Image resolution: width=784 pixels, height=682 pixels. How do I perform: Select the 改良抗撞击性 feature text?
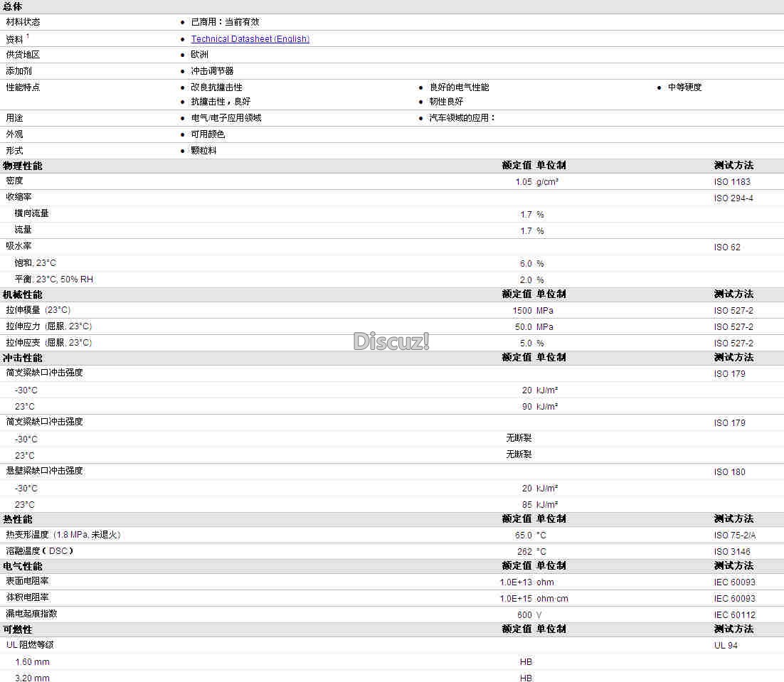[x=216, y=87]
